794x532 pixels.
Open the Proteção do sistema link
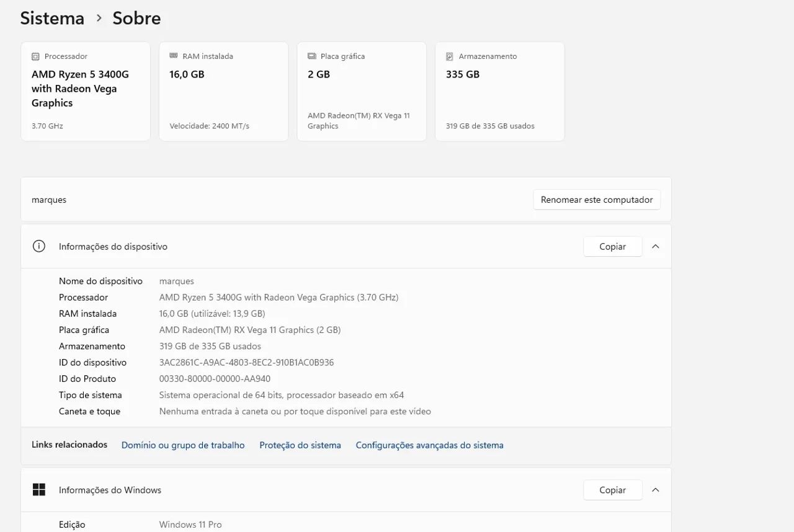point(300,445)
